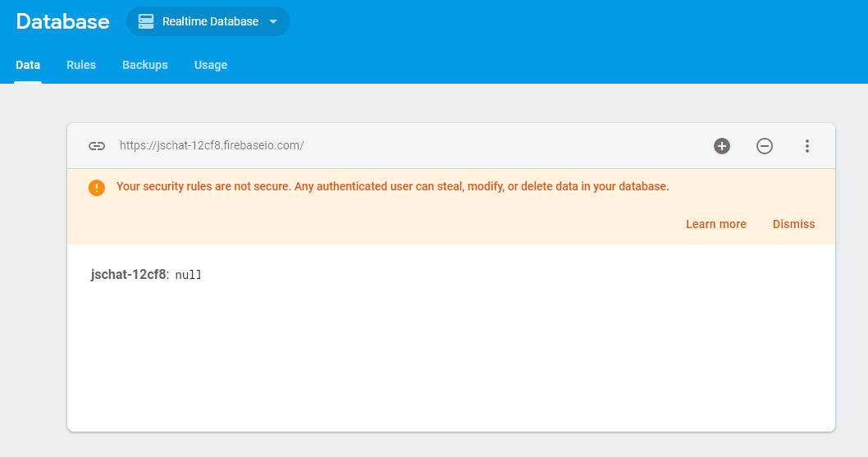Switch to the Data tab
The image size is (868, 457).
pyautogui.click(x=28, y=65)
